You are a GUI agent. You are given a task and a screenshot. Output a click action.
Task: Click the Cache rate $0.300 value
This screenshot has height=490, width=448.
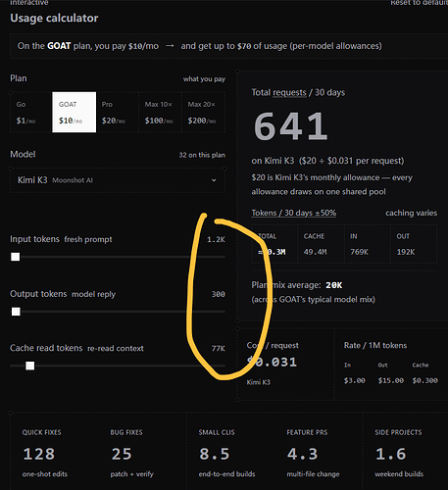[x=424, y=380]
